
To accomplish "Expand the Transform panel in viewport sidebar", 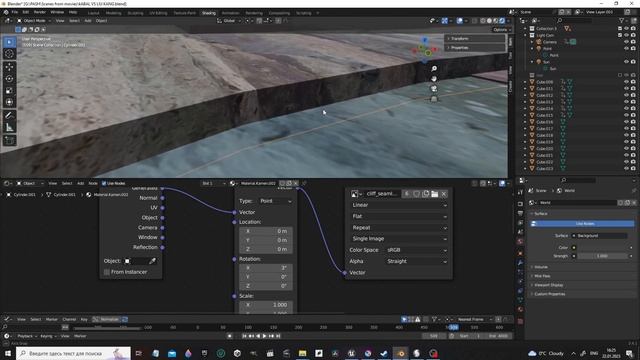I will pos(475,38).
